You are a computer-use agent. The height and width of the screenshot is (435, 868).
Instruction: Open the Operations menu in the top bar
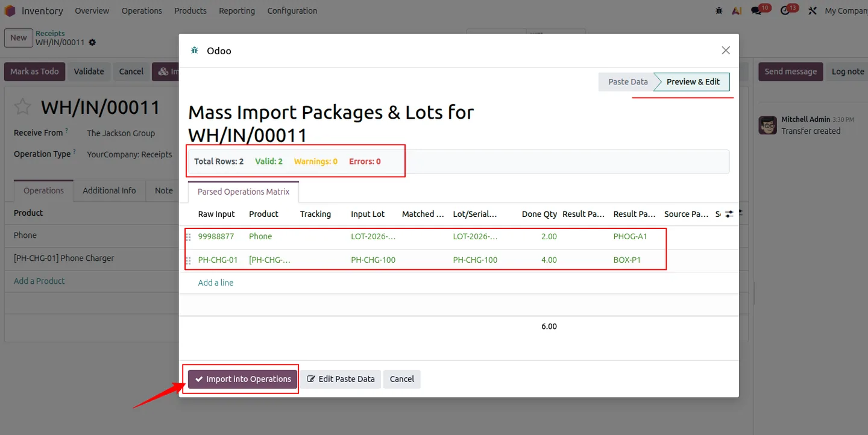(142, 11)
